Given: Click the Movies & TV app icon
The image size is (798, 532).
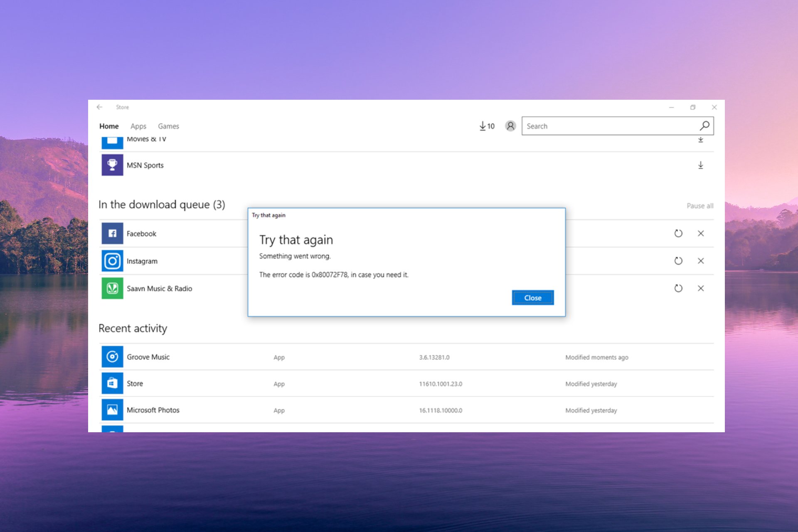Looking at the screenshot, I should (112, 139).
